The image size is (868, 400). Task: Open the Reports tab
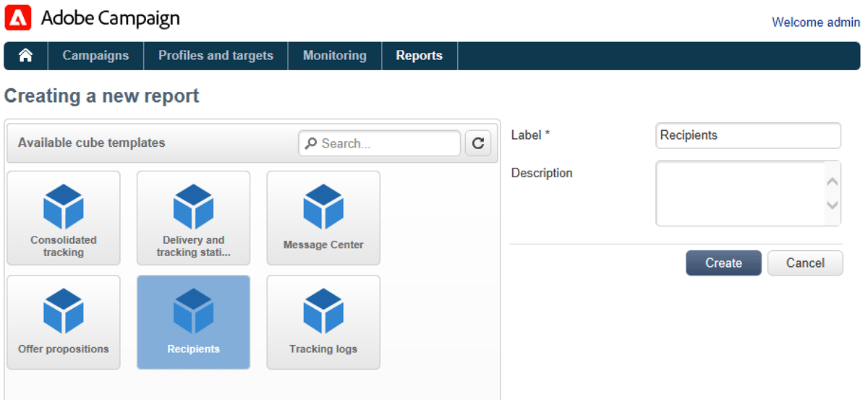click(420, 56)
